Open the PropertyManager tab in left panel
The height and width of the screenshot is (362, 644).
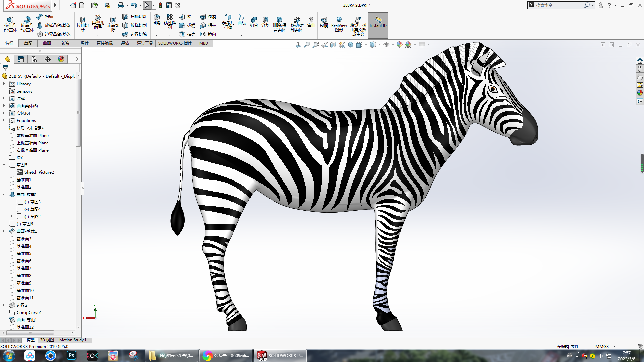21,59
